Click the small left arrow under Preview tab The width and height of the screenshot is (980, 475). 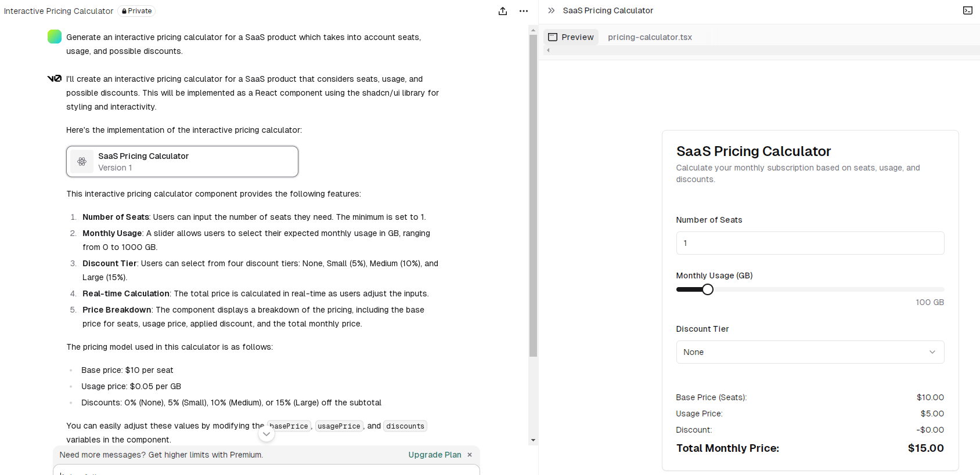(x=548, y=50)
